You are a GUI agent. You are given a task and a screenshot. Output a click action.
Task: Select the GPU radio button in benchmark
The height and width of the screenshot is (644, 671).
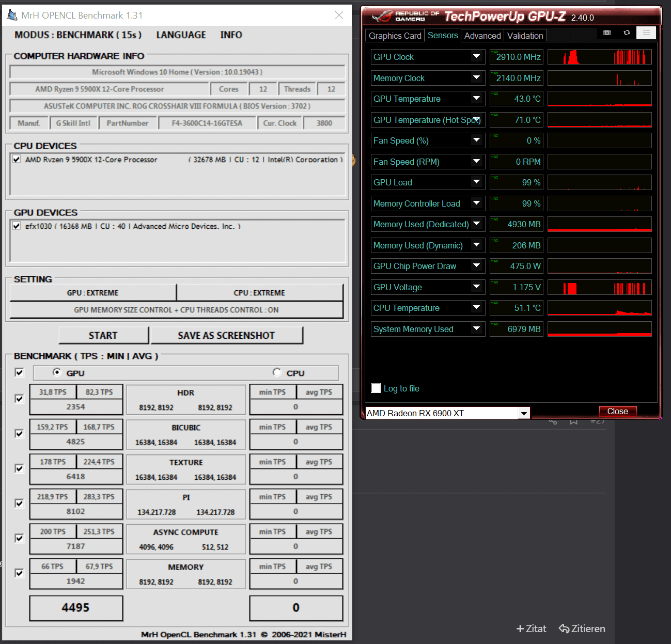point(57,372)
